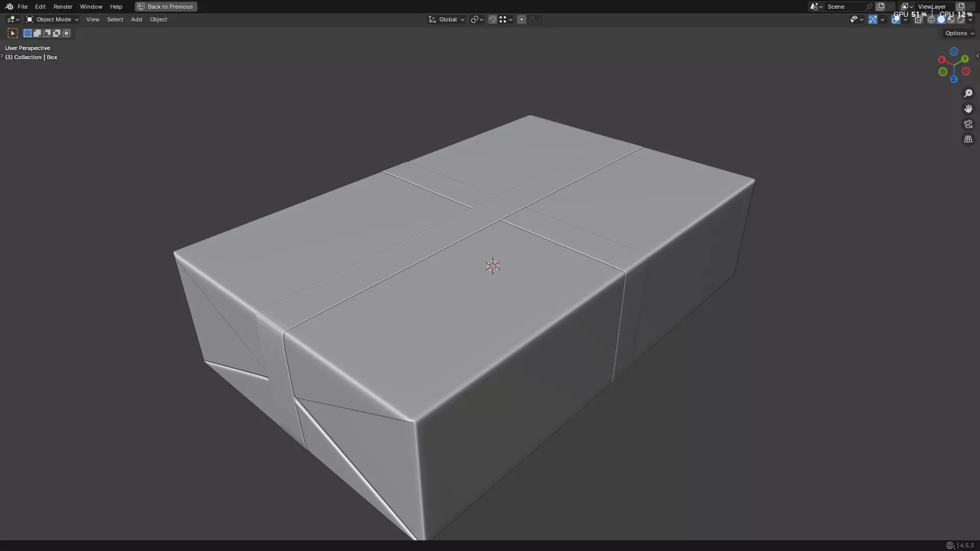Click the "4.5.3" version text
The width and height of the screenshot is (980, 551).
966,545
